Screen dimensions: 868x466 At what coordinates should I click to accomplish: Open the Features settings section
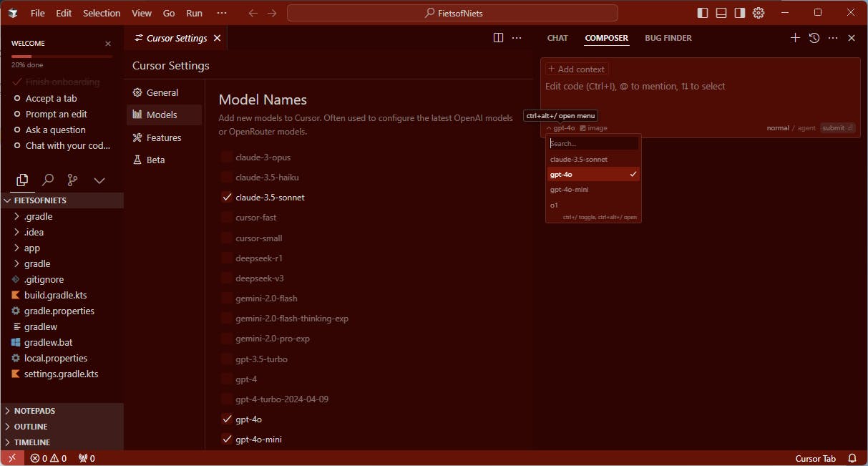[x=164, y=137]
